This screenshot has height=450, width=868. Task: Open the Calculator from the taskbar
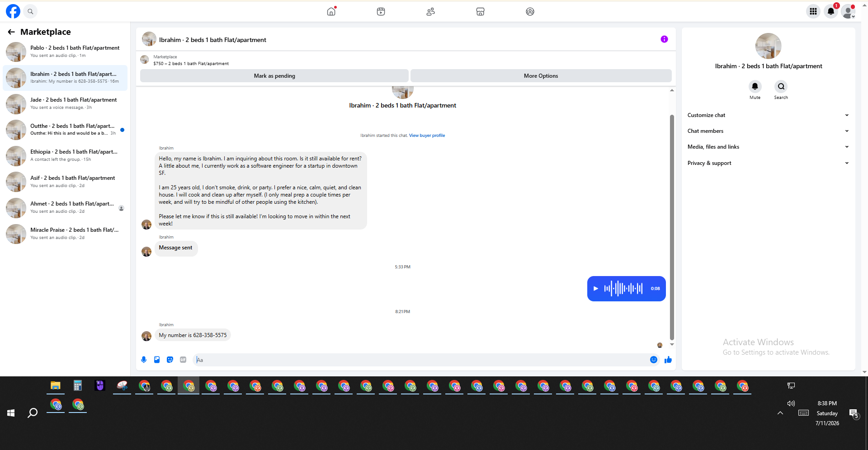[x=78, y=386]
